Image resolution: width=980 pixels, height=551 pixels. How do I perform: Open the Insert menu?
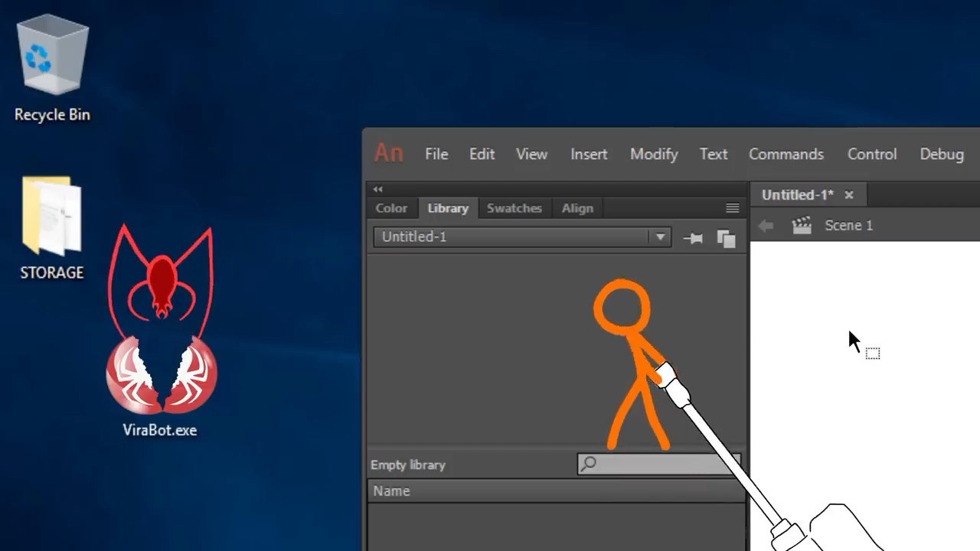pos(589,154)
